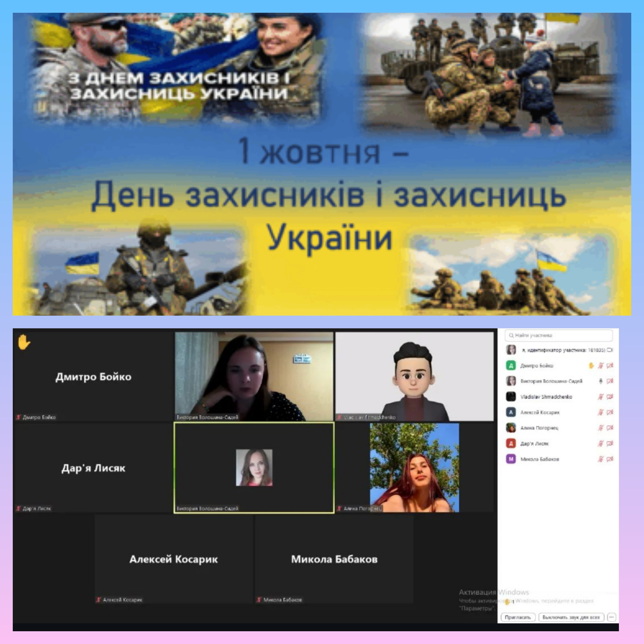Select Vladislav Shmadchenko in the participants list
This screenshot has height=644, width=644.
click(546, 397)
